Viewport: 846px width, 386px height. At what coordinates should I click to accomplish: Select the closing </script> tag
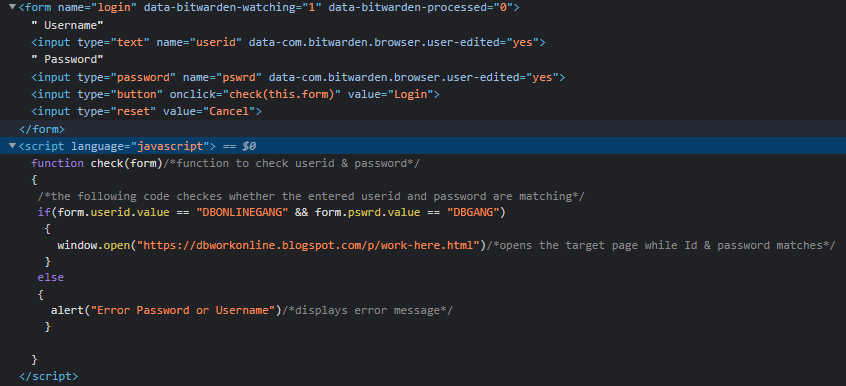coord(49,376)
